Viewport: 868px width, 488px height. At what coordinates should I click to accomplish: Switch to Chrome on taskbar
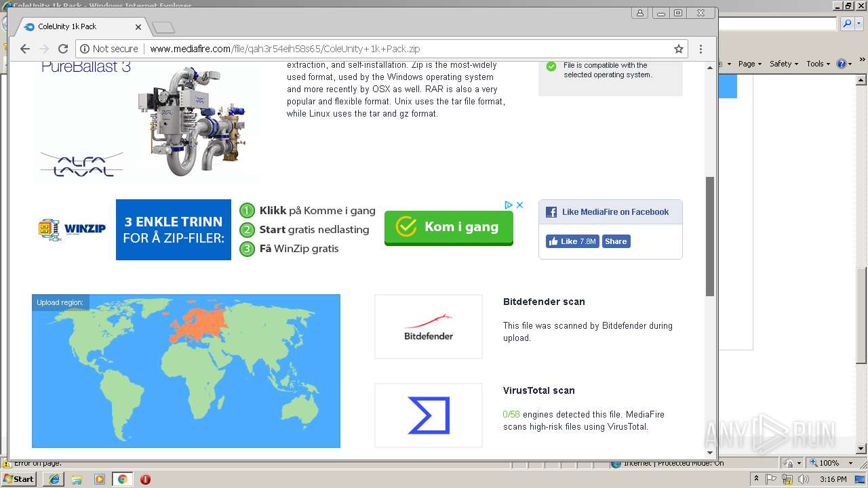122,479
